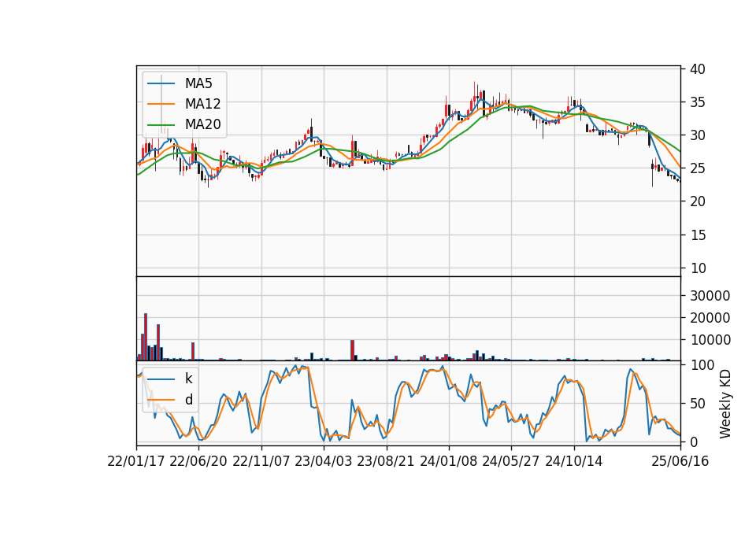Click the price axis value 25
The image size is (756, 543).
(x=697, y=168)
